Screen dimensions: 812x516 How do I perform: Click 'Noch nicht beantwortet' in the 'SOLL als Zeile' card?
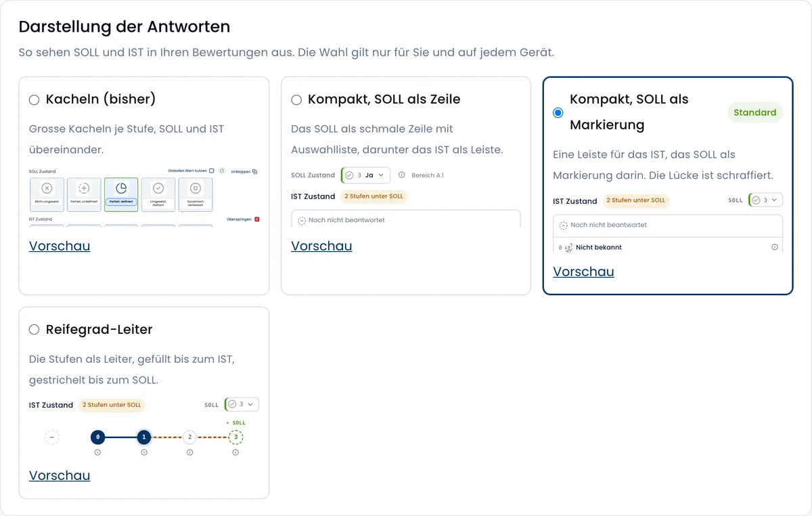pyautogui.click(x=406, y=220)
